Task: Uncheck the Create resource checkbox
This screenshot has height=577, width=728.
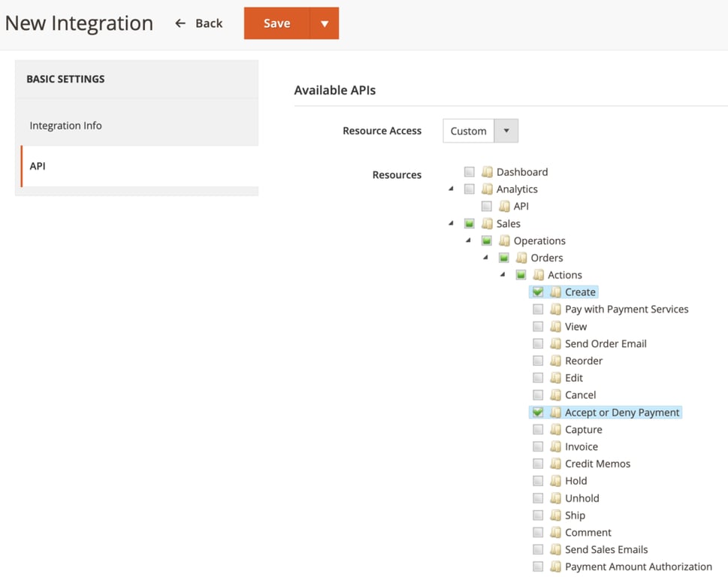Action: (x=537, y=292)
